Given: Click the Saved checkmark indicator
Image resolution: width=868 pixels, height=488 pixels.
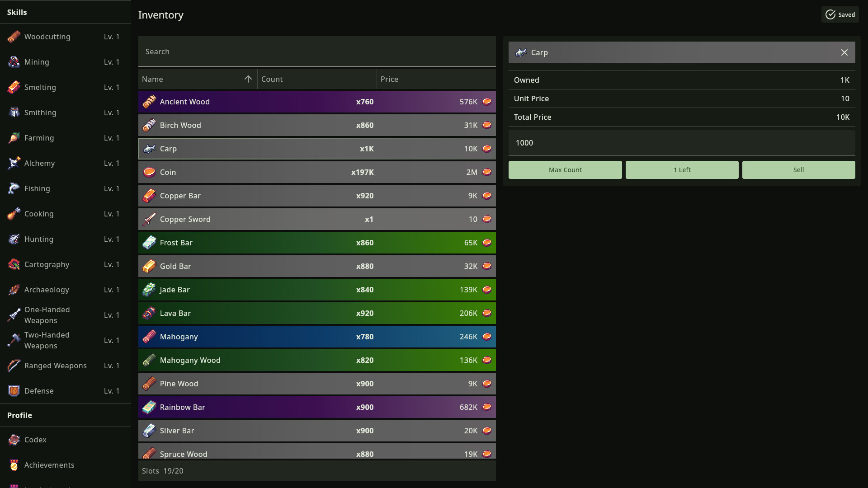Looking at the screenshot, I should pyautogui.click(x=830, y=14).
